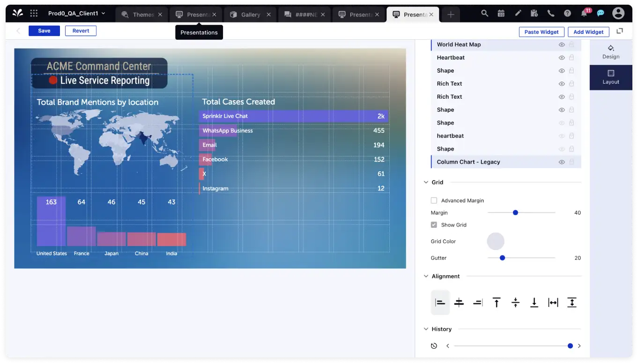The width and height of the screenshot is (638, 364).
Task: Adjust the Margin slider handle
Action: [x=515, y=212]
